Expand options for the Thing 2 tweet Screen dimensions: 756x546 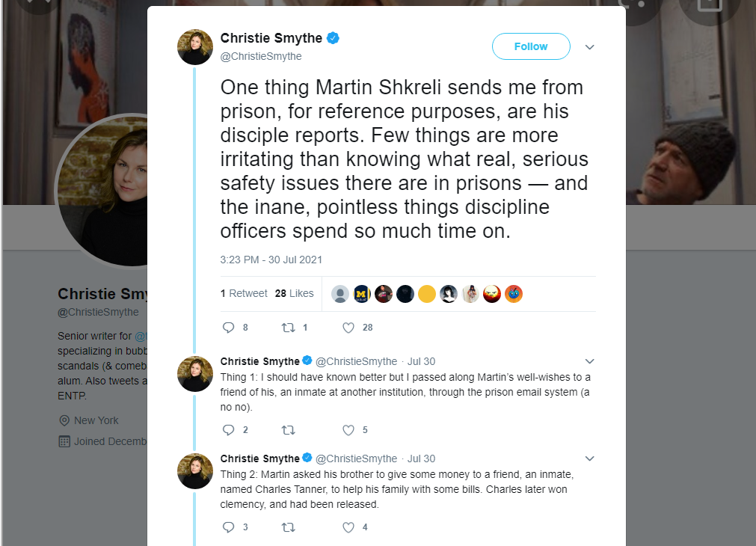(589, 458)
